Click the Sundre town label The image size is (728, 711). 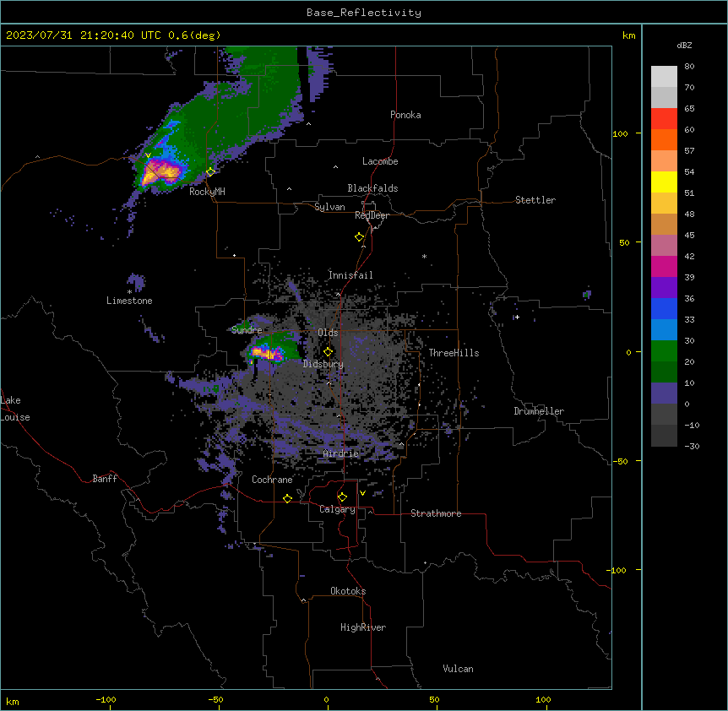pyautogui.click(x=247, y=330)
